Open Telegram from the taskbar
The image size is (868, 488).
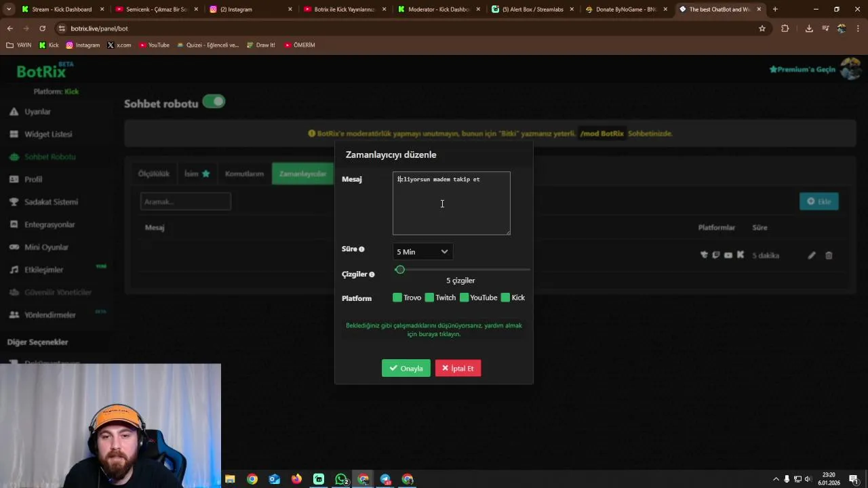pyautogui.click(x=385, y=479)
